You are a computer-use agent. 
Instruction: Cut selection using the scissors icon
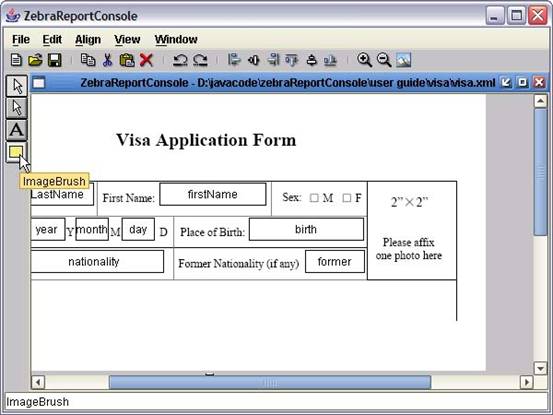(x=108, y=60)
